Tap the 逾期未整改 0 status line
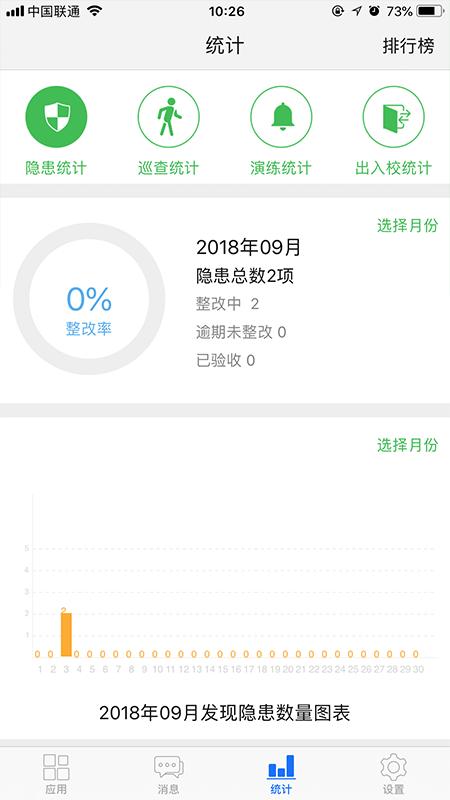Image resolution: width=450 pixels, height=800 pixels. 241,333
